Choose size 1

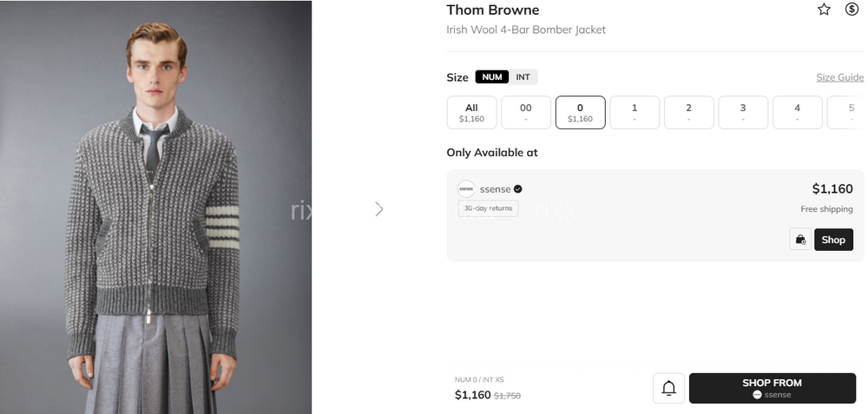pos(635,112)
